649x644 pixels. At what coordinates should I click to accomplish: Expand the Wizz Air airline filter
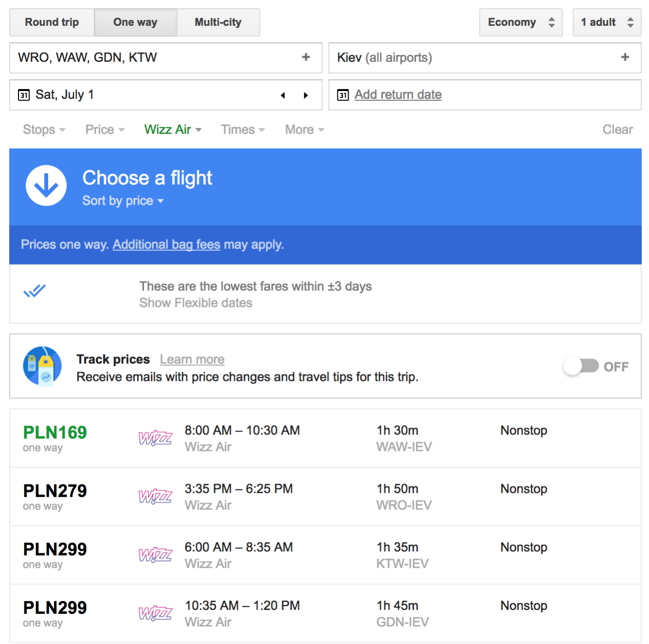tap(173, 130)
